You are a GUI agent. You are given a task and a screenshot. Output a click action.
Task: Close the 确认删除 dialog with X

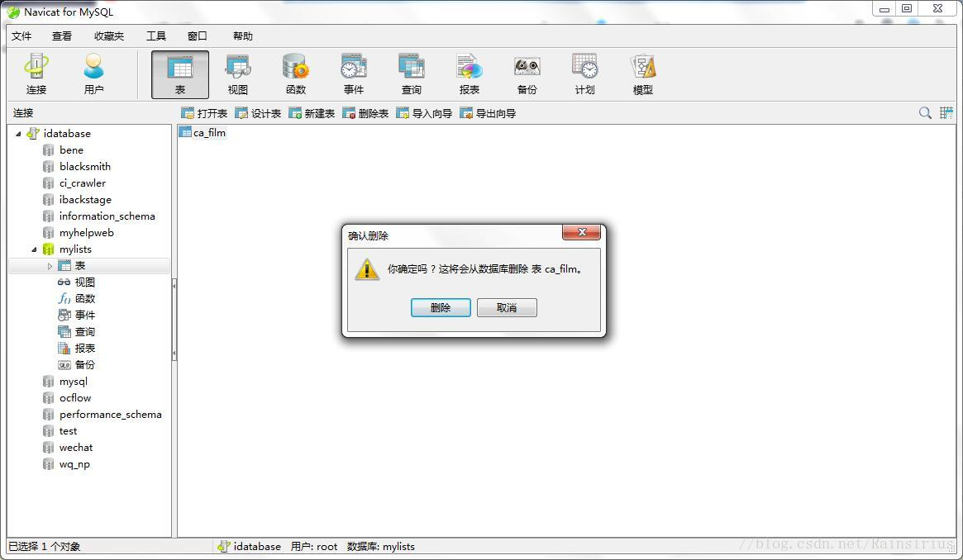pyautogui.click(x=582, y=232)
